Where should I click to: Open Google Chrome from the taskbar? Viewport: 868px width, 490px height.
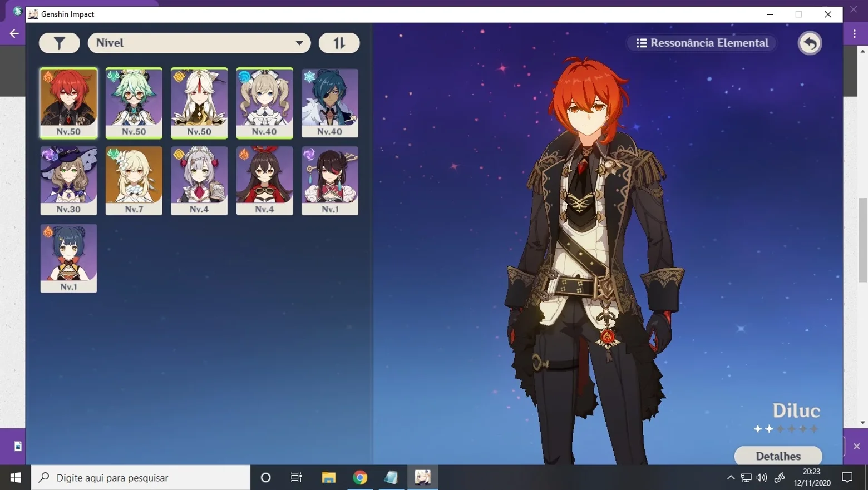tap(360, 477)
